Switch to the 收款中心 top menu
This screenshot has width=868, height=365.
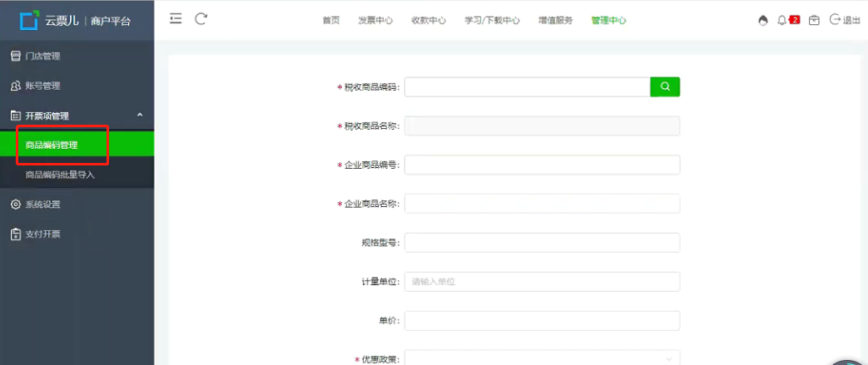click(x=429, y=21)
